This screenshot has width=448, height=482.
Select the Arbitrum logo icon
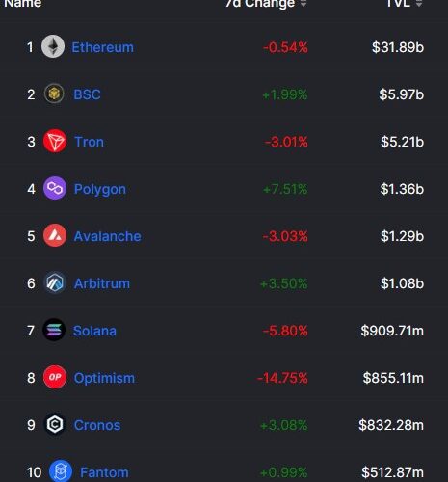55,282
